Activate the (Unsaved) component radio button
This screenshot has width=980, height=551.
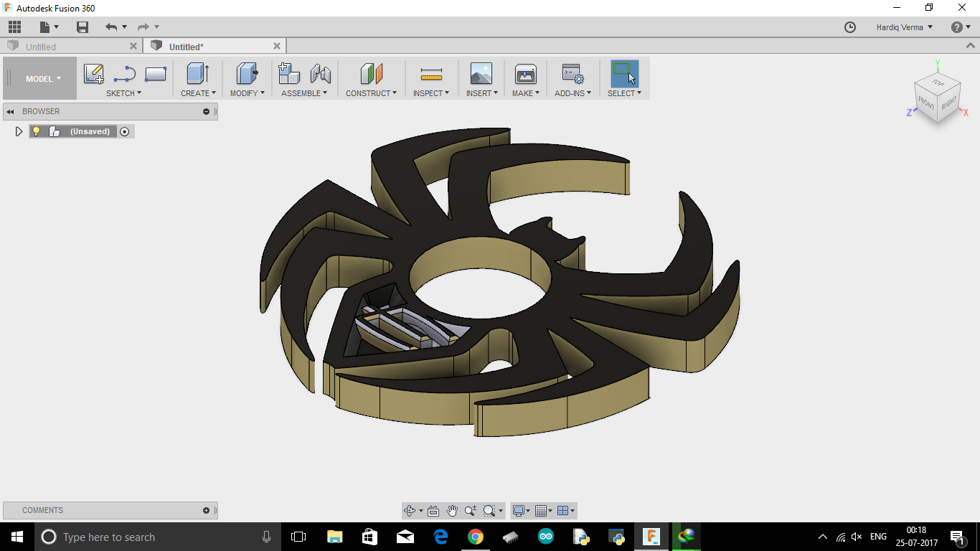click(x=125, y=131)
